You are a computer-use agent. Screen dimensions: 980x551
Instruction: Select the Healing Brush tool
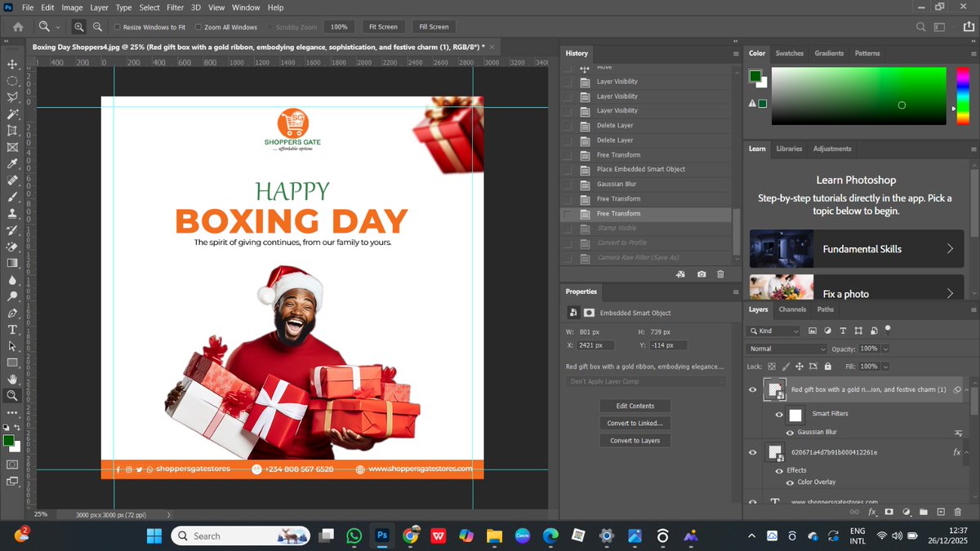coord(12,180)
